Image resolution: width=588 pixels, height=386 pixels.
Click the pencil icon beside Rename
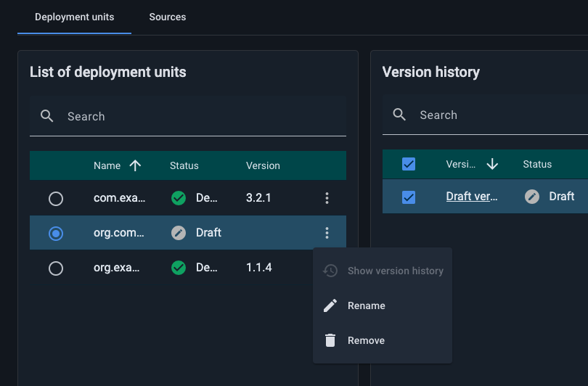pyautogui.click(x=330, y=305)
